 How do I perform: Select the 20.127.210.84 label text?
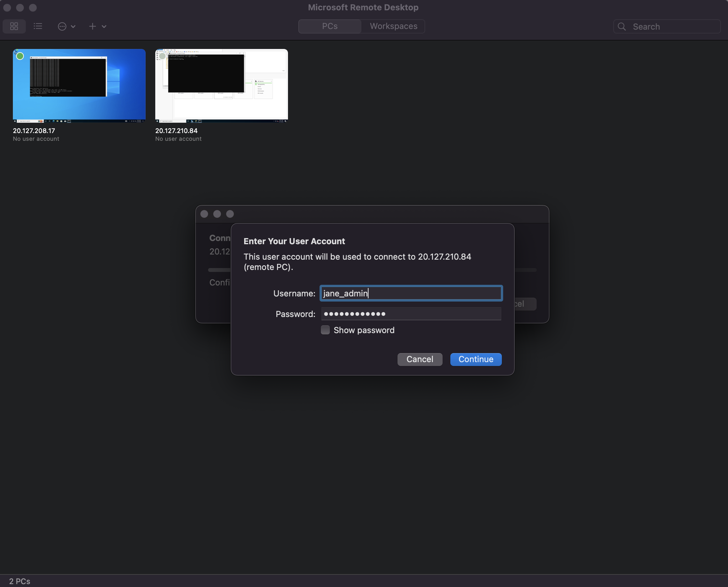[176, 130]
